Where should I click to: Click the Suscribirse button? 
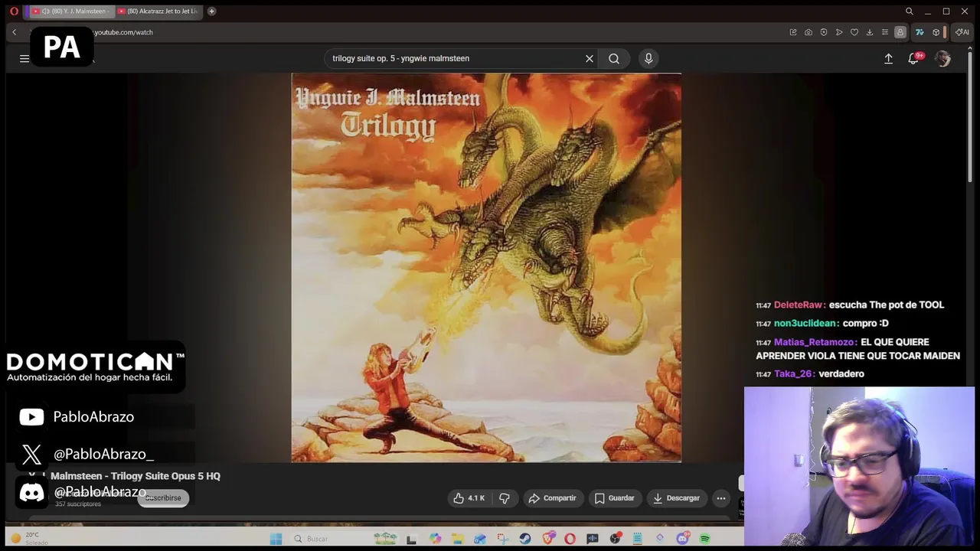[x=163, y=498]
